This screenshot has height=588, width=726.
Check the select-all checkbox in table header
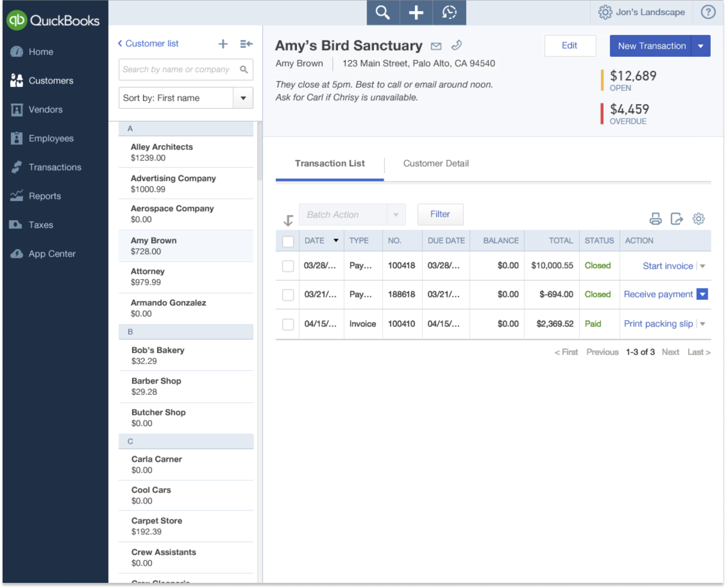(288, 241)
